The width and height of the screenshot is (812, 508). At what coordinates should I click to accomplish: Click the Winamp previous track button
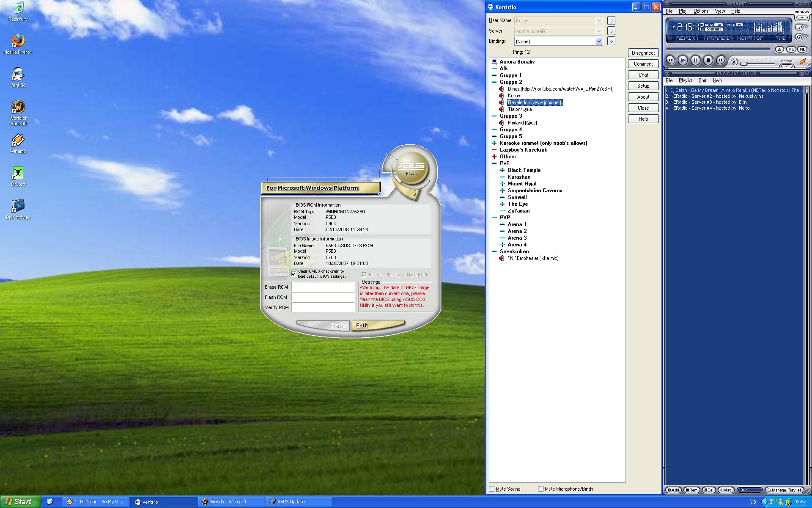click(670, 60)
